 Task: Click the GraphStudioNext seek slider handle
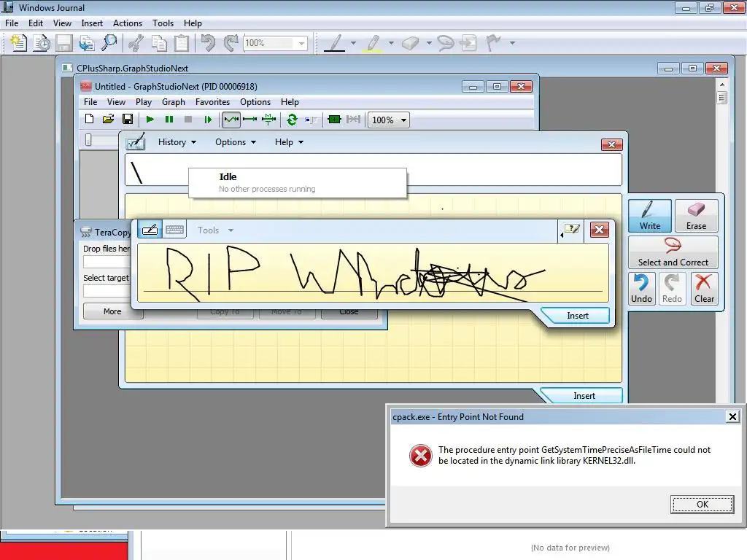(x=88, y=139)
